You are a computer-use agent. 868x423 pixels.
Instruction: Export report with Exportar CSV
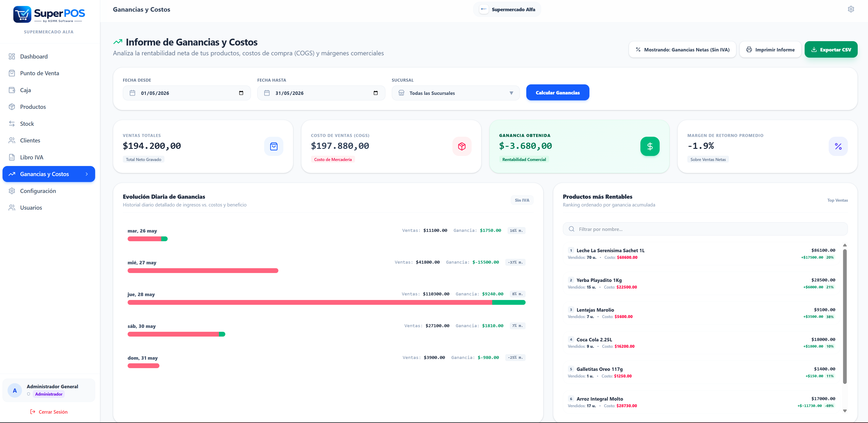[831, 50]
